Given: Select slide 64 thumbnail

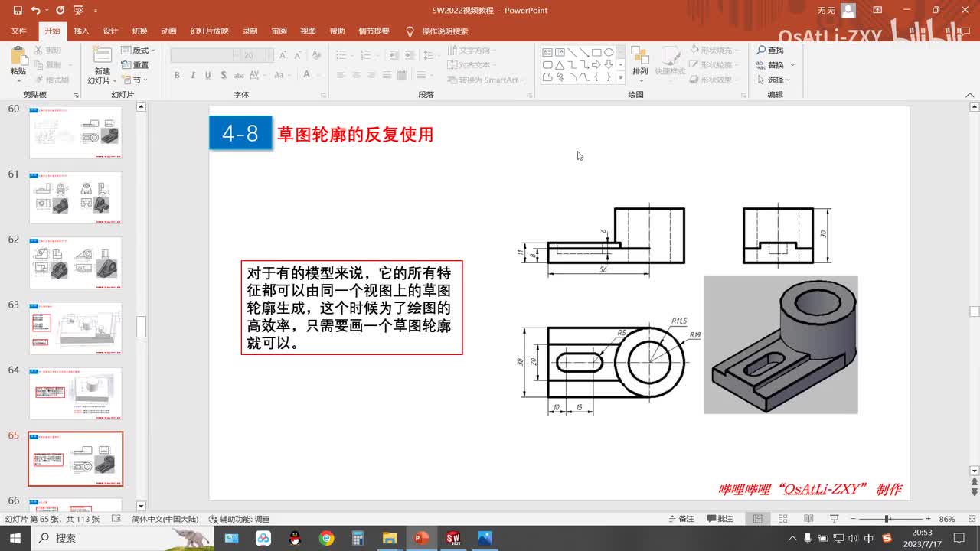Looking at the screenshot, I should pyautogui.click(x=75, y=393).
